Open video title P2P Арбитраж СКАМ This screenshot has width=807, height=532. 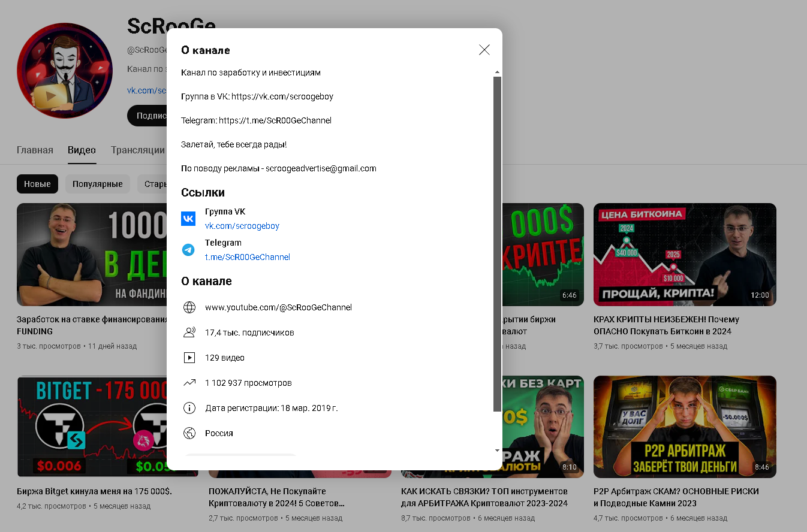[676, 497]
